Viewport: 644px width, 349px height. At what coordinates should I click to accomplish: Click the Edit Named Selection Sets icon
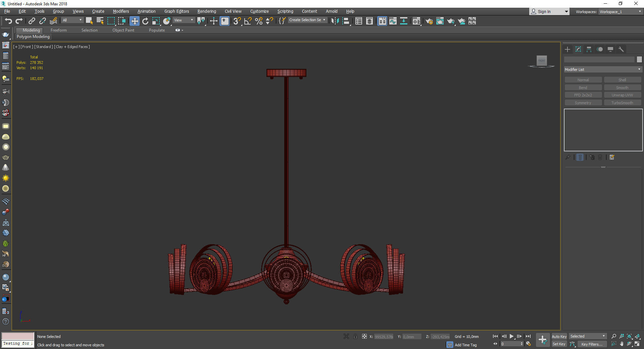pyautogui.click(x=282, y=21)
